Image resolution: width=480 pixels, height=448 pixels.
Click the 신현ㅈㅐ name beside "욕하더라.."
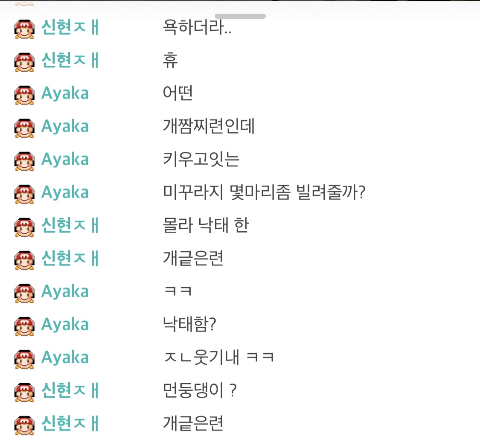pyautogui.click(x=70, y=28)
